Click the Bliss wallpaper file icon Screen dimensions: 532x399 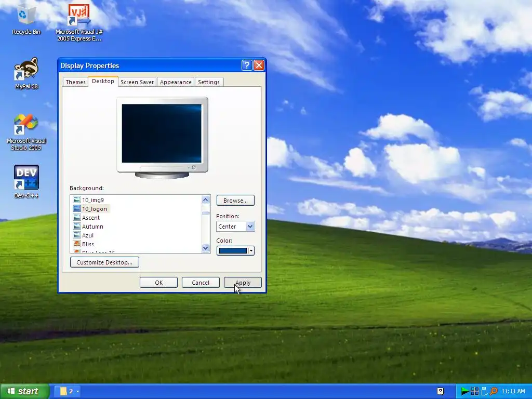point(77,244)
